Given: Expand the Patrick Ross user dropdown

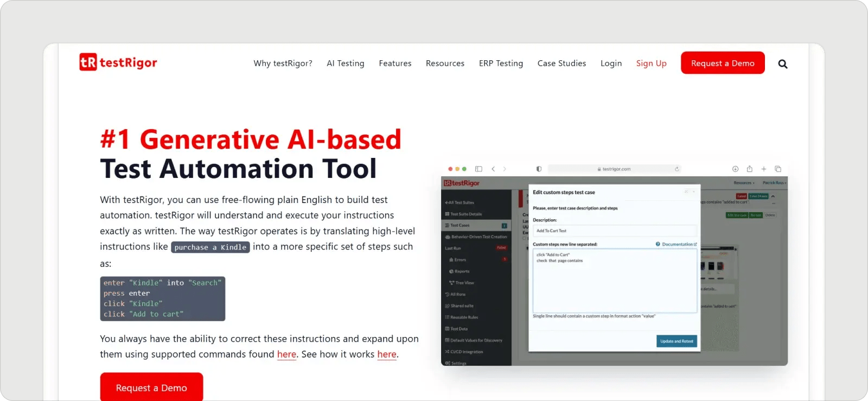Looking at the screenshot, I should click(x=774, y=183).
